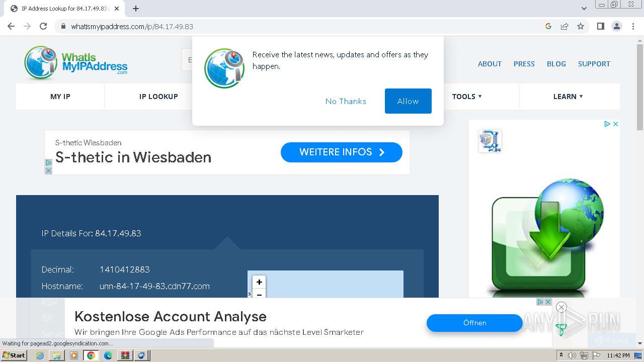Go back to the previous page
This screenshot has width=644, height=362.
tap(11, 26)
